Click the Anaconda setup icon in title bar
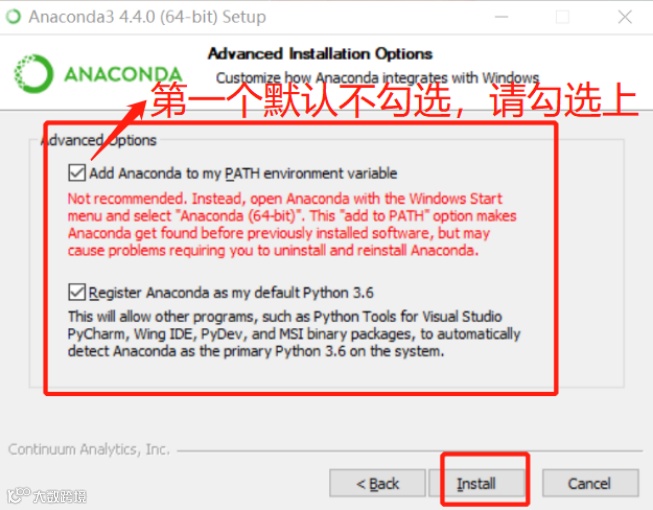 point(13,17)
